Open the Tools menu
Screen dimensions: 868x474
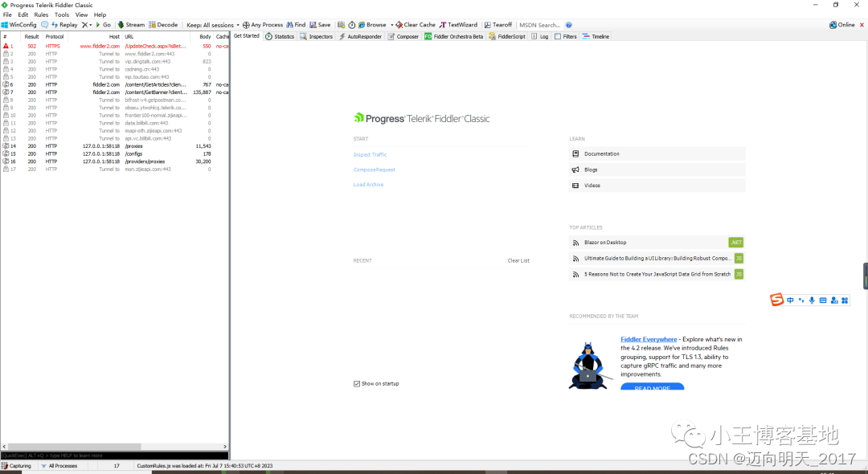click(62, 15)
